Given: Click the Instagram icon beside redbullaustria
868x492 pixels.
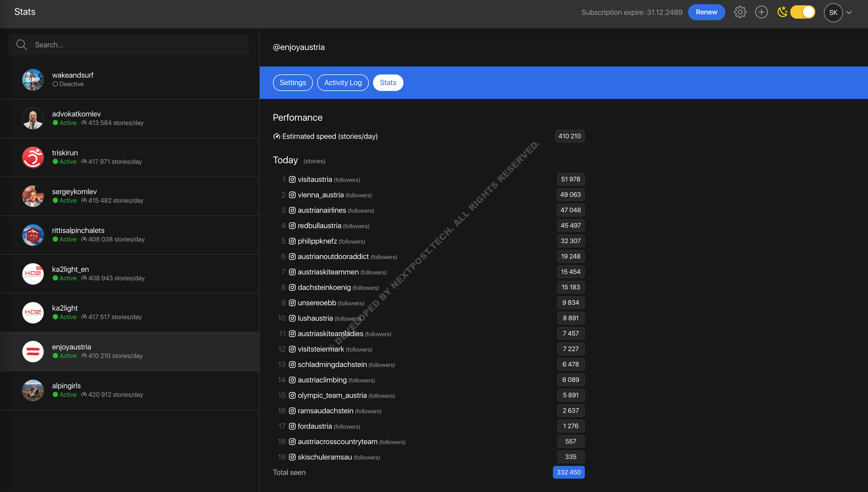Looking at the screenshot, I should tap(292, 226).
